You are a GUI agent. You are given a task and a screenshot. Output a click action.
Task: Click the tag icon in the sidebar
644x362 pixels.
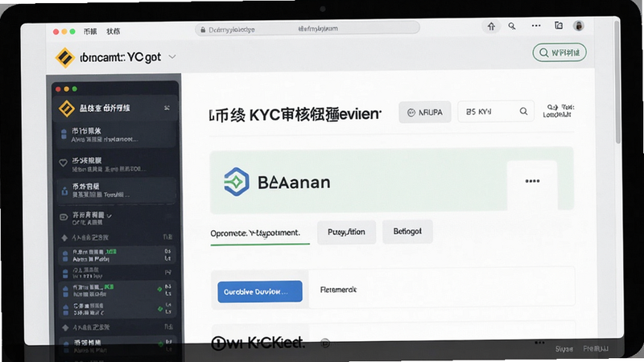64,217
